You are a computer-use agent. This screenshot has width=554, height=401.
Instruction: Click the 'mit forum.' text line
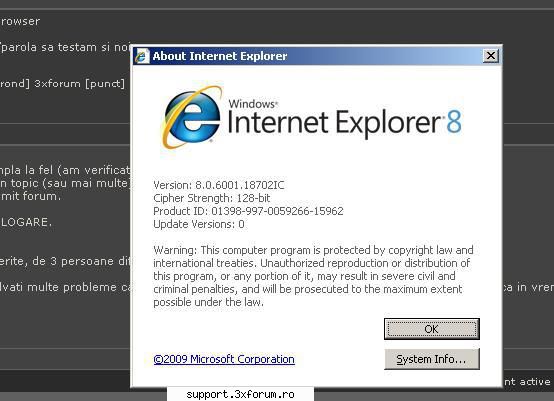(x=31, y=196)
